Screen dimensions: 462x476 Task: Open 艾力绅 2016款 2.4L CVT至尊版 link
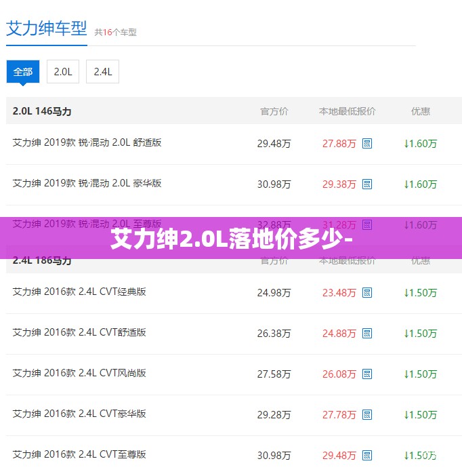79,454
